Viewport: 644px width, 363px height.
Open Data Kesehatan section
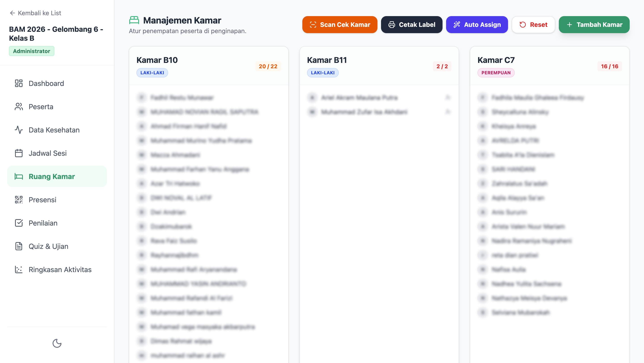coord(57,130)
